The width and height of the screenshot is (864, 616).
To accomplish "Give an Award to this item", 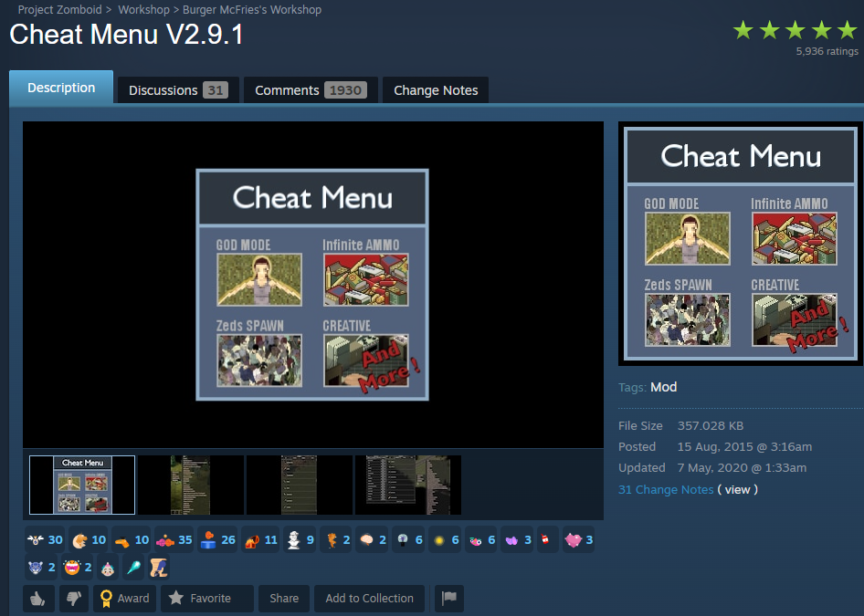I will pos(125,599).
